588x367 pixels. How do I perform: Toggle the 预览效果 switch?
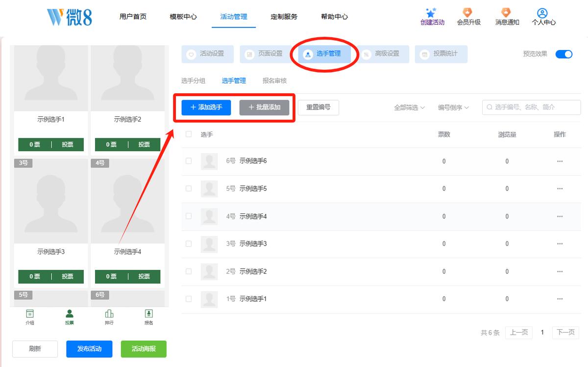564,54
